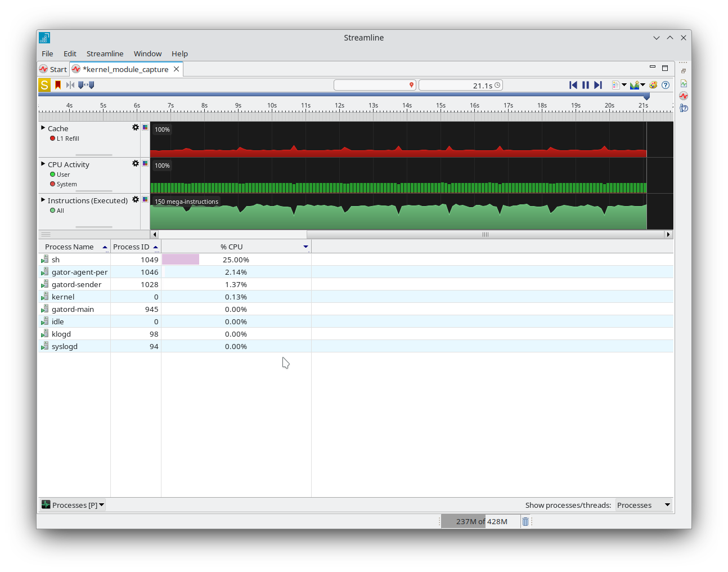Viewport: 728px width, 572px height.
Task: Click the red bookmark toolbar icon
Action: click(x=57, y=85)
